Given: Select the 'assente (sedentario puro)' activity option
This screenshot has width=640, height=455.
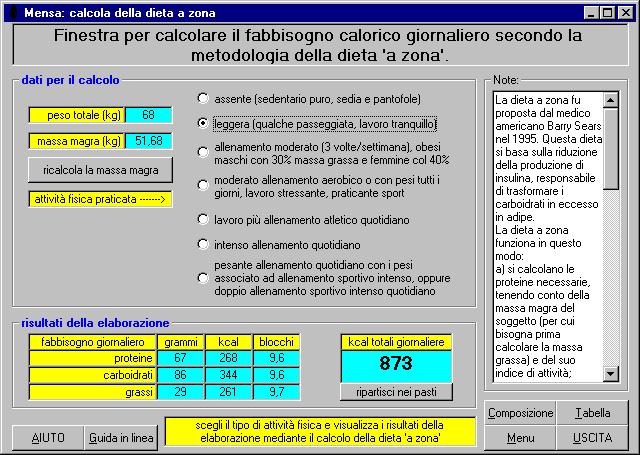Looking at the screenshot, I should pos(204,99).
